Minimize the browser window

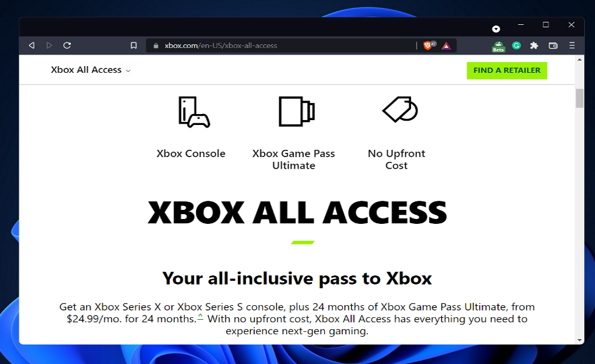point(521,25)
